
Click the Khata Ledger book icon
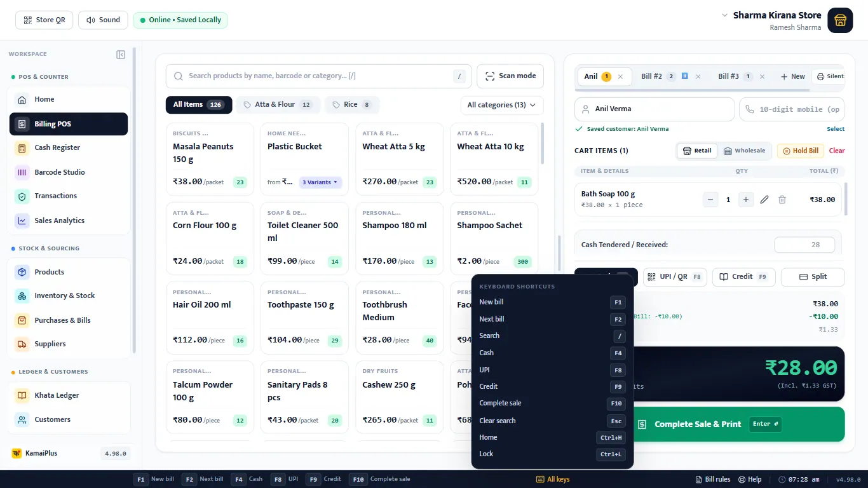(x=22, y=395)
